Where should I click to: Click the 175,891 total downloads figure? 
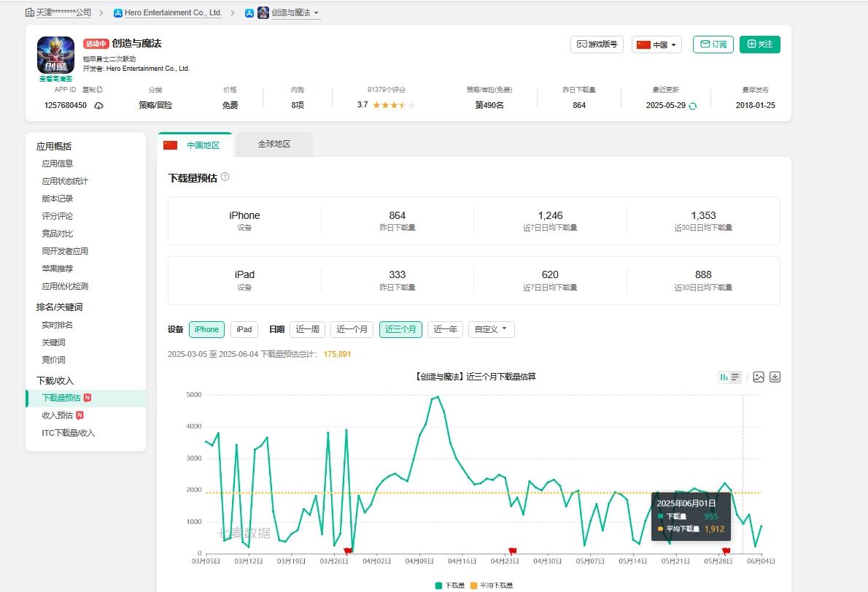tap(337, 355)
